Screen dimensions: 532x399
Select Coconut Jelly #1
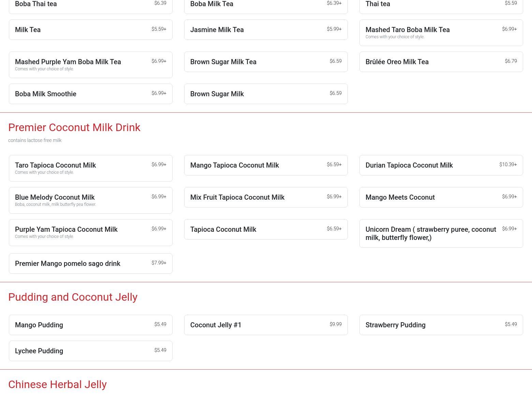tap(266, 325)
